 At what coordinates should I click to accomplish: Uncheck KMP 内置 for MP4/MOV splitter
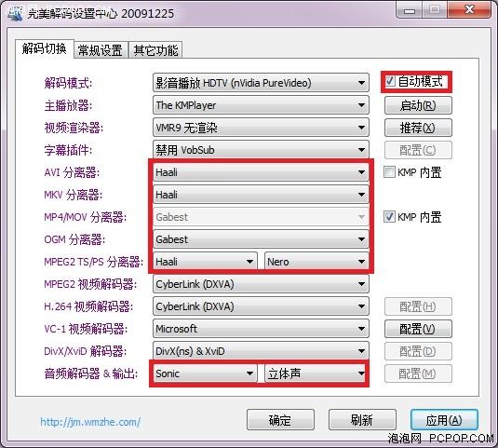(389, 217)
